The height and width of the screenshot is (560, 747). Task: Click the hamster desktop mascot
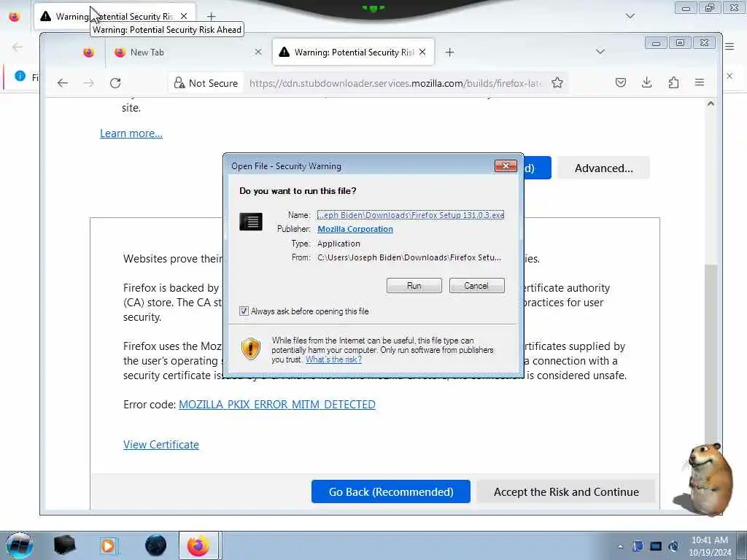(x=703, y=478)
